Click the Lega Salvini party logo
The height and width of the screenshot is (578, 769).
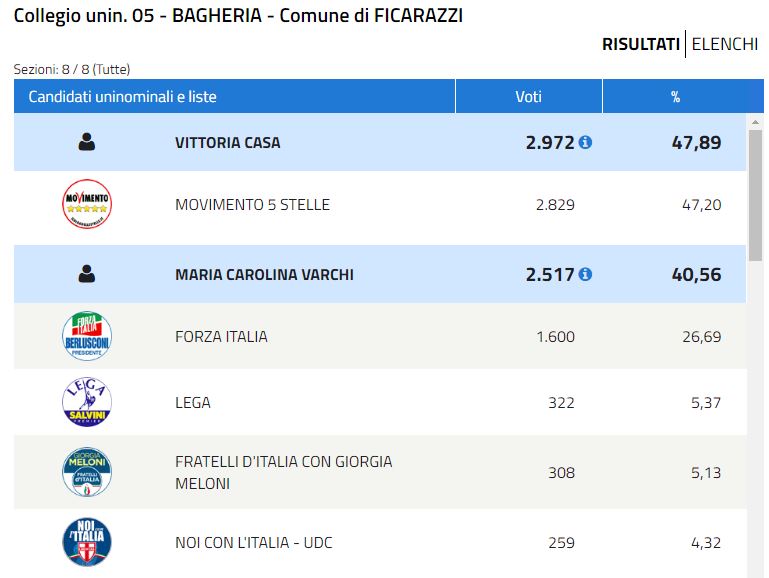click(x=87, y=402)
